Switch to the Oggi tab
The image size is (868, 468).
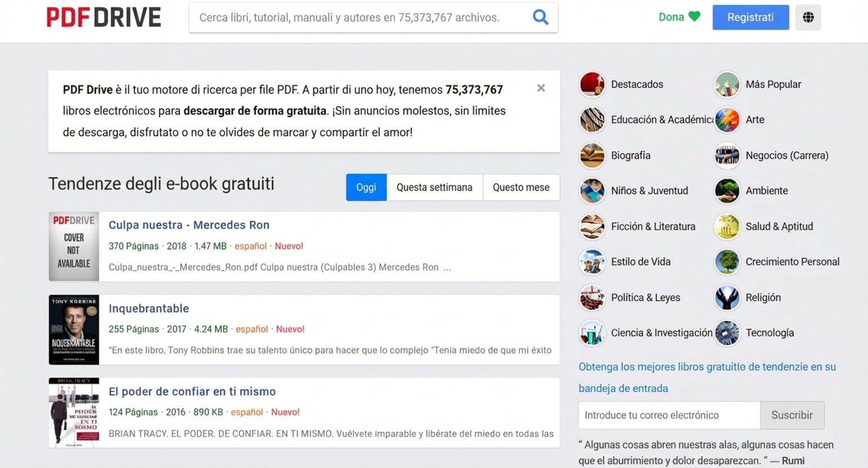[x=366, y=187]
